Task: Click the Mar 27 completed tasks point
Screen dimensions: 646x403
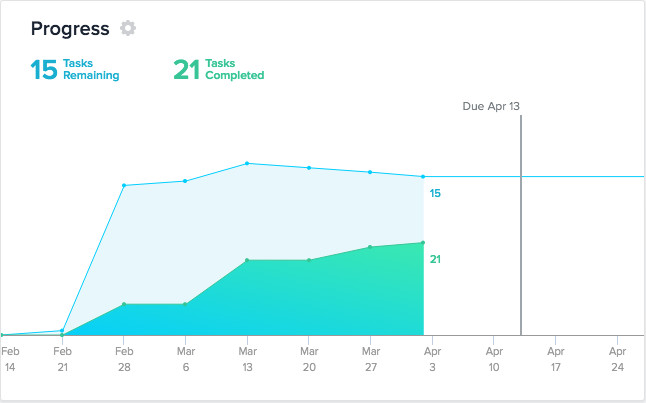Action: [371, 247]
